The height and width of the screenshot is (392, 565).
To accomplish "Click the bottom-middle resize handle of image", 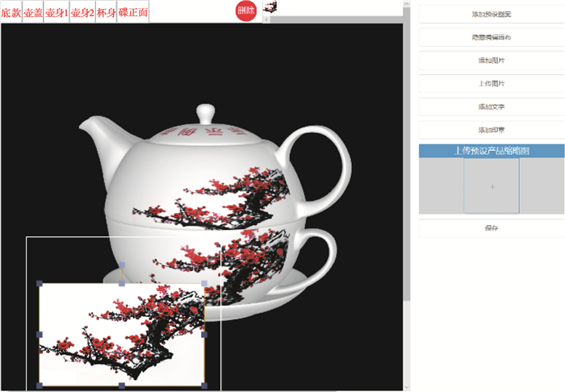I will tap(122, 386).
